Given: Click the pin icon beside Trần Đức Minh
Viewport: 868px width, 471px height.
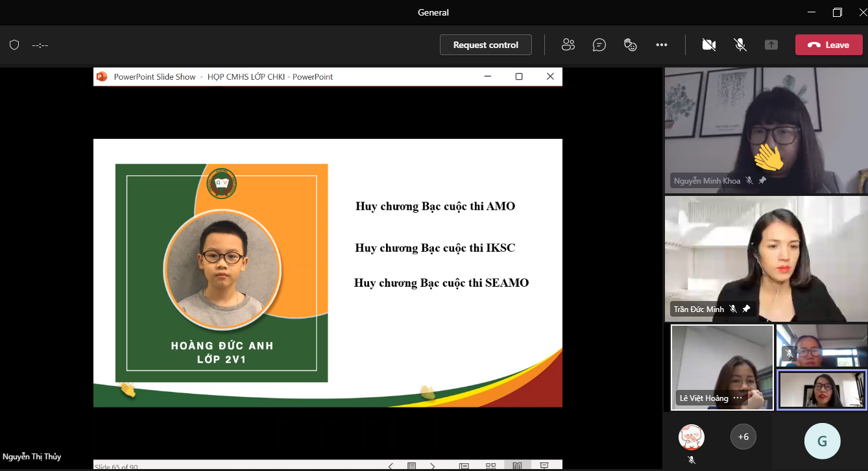Looking at the screenshot, I should tap(746, 309).
